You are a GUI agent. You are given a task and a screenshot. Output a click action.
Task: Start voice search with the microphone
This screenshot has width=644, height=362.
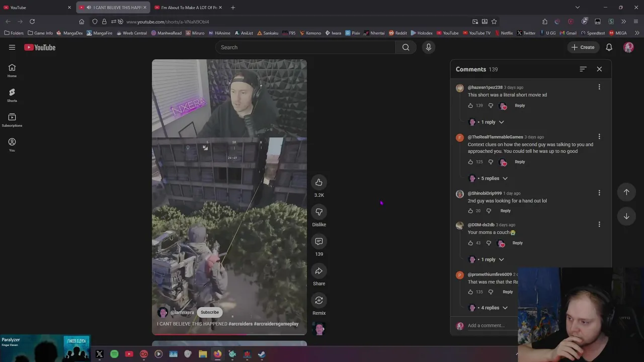(x=429, y=47)
